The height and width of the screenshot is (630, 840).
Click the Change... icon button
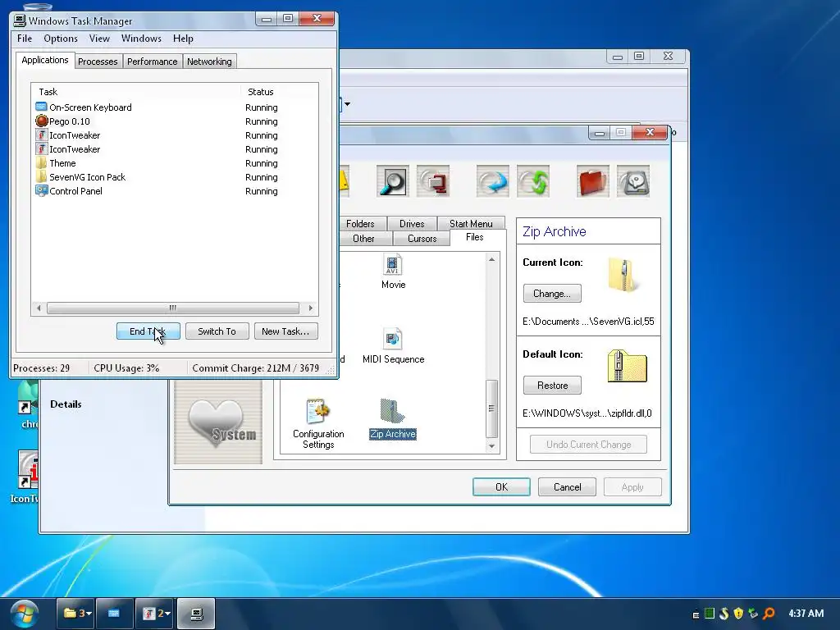[552, 294]
